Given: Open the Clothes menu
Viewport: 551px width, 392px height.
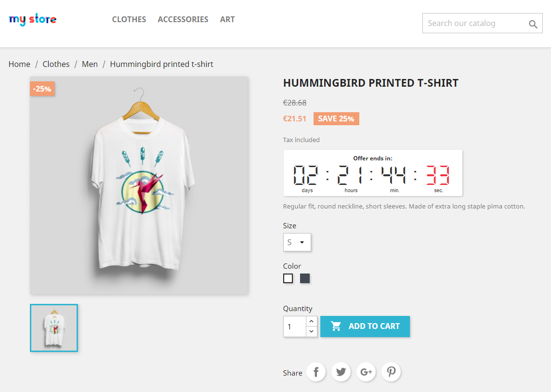Looking at the screenshot, I should coord(129,19).
